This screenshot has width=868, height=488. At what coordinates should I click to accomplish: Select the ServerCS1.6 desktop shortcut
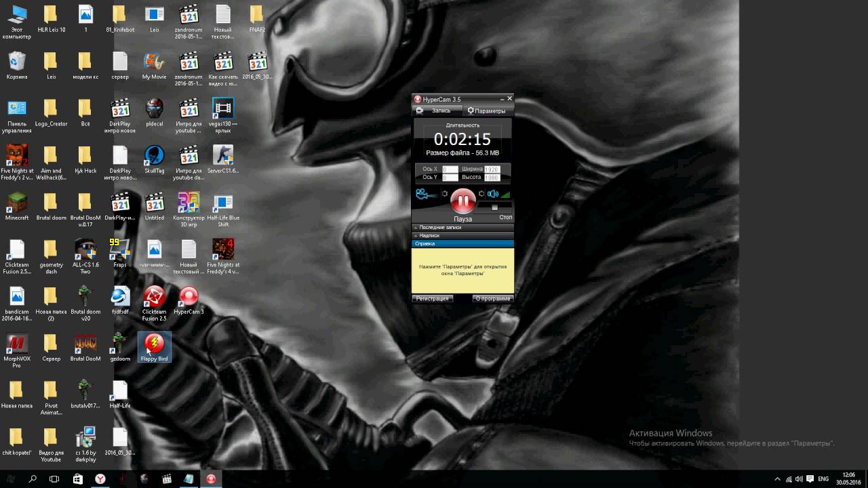(x=223, y=160)
